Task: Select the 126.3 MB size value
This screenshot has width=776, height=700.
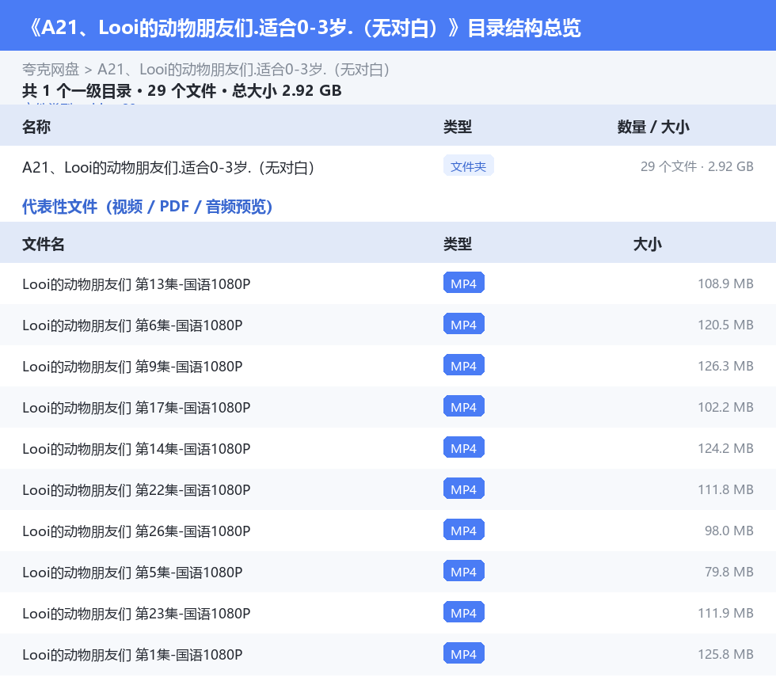Action: tap(725, 366)
